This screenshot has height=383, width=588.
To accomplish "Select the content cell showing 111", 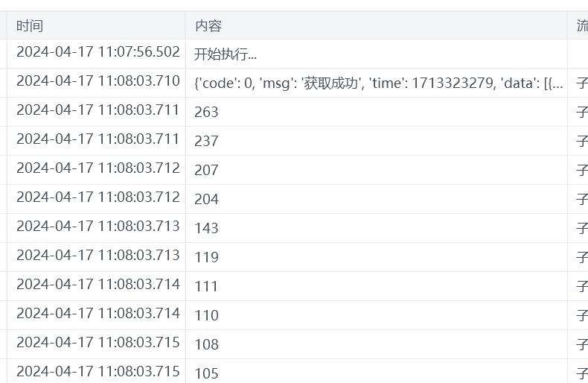I will pyautogui.click(x=206, y=286).
